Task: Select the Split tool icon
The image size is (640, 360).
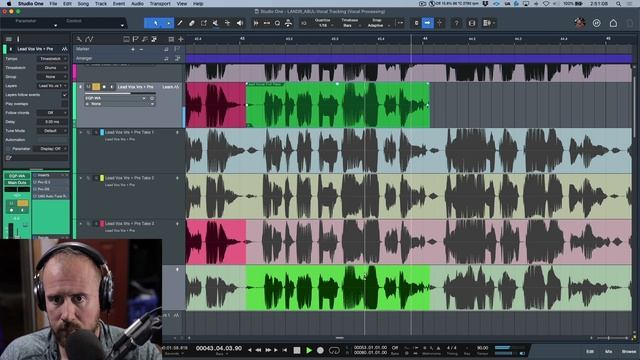Action: tap(203, 23)
